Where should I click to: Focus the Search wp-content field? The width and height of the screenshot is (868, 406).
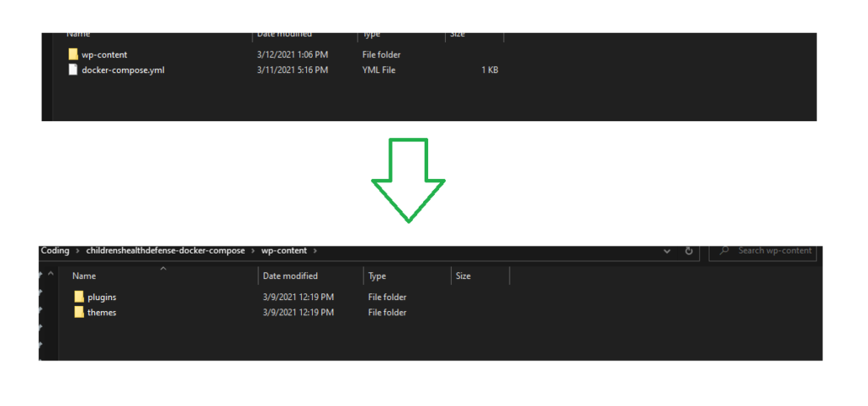point(774,251)
